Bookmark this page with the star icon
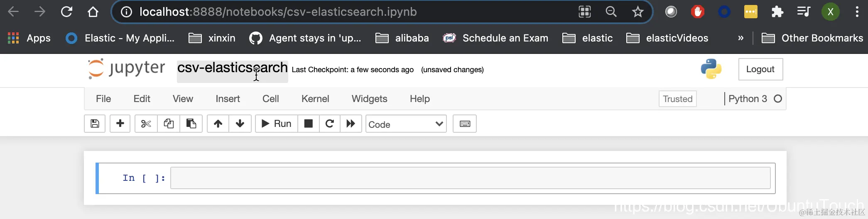 tap(638, 12)
